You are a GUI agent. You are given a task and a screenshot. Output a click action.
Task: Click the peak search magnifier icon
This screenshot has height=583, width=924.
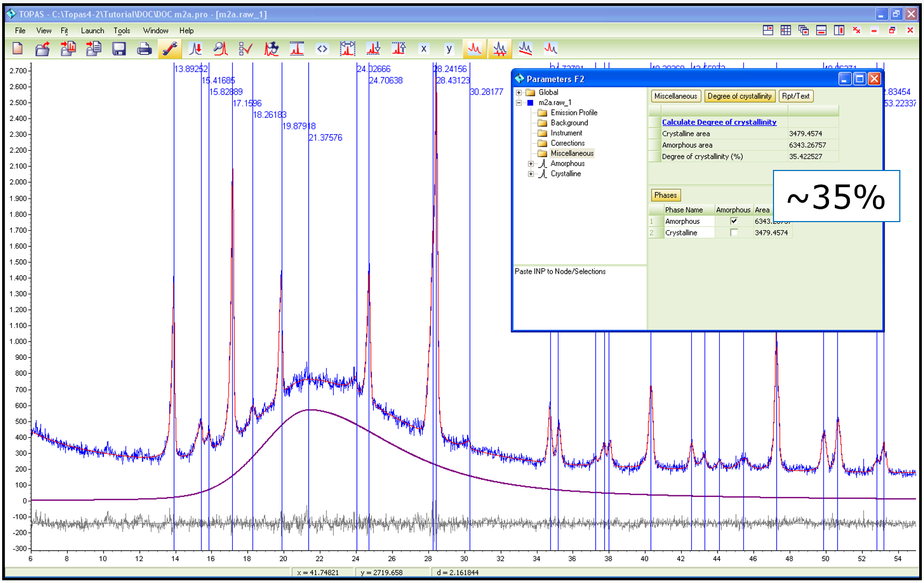tap(220, 49)
